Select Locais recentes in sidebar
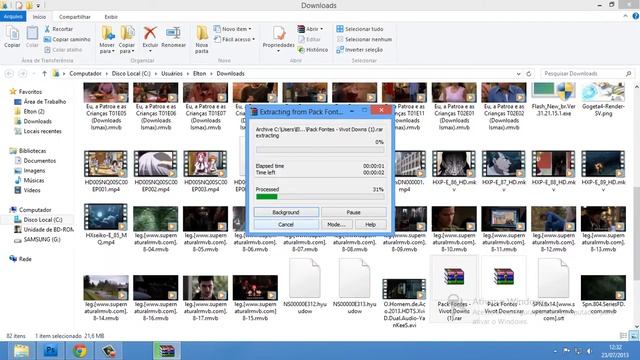640x360 pixels. point(38,131)
